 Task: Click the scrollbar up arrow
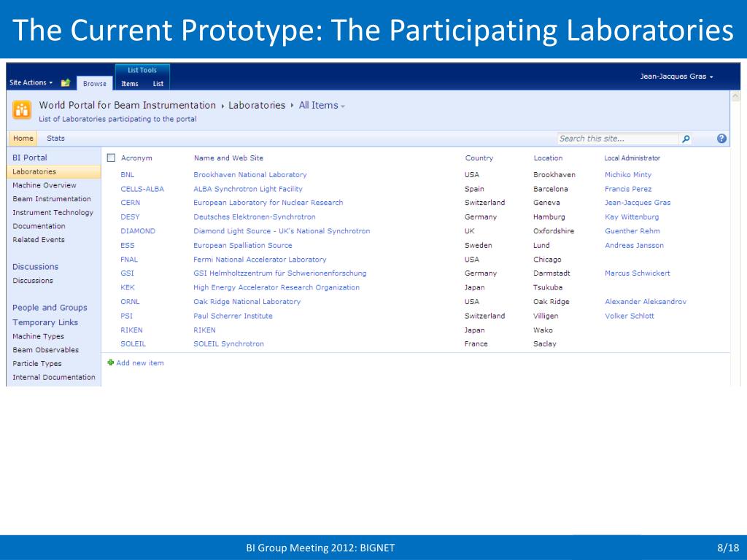pyautogui.click(x=735, y=96)
